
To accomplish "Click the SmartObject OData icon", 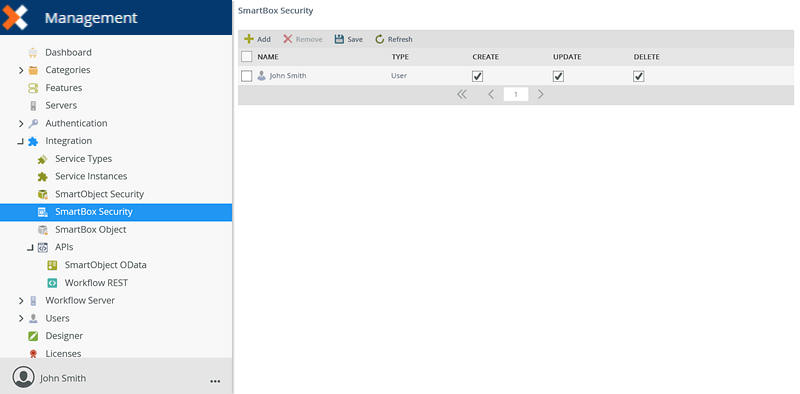I will pyautogui.click(x=52, y=265).
